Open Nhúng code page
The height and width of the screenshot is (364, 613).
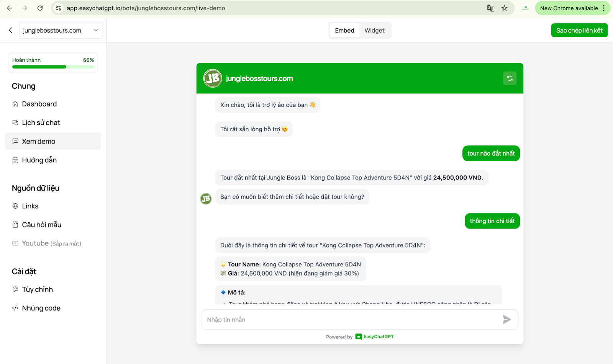point(53,308)
